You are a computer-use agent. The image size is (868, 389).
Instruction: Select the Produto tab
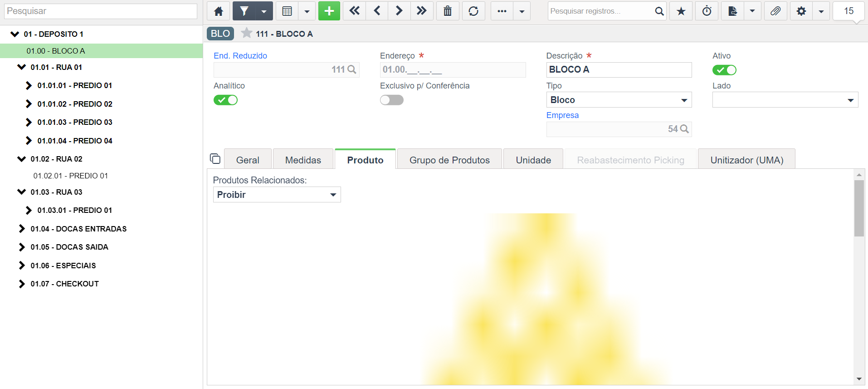point(365,160)
